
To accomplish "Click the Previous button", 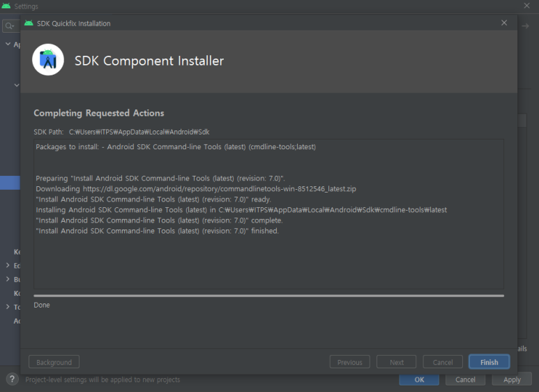I will pos(349,362).
